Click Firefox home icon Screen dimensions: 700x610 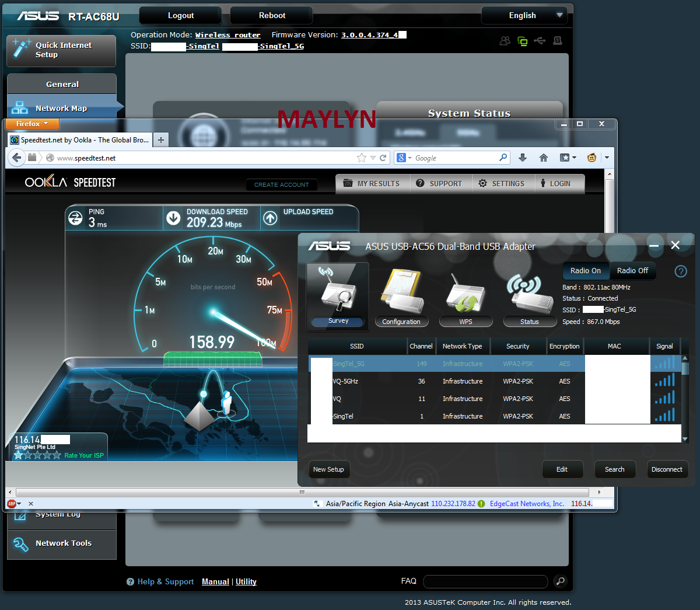point(544,158)
